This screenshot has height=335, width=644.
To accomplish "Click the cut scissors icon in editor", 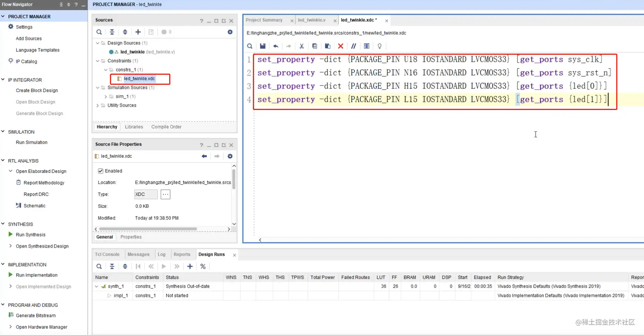I will pos(302,46).
